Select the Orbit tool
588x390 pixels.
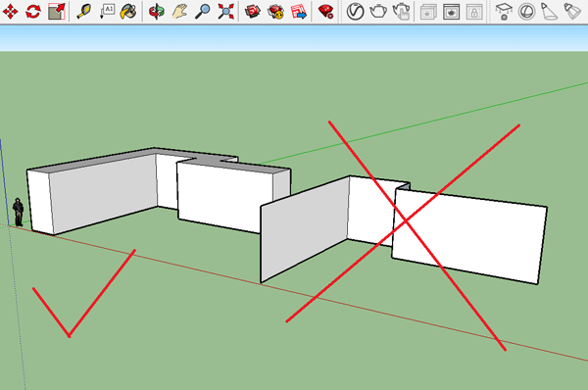click(157, 12)
